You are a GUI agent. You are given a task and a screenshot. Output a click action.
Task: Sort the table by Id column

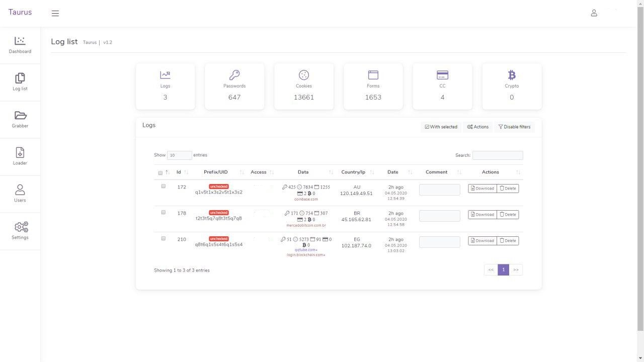point(182,172)
